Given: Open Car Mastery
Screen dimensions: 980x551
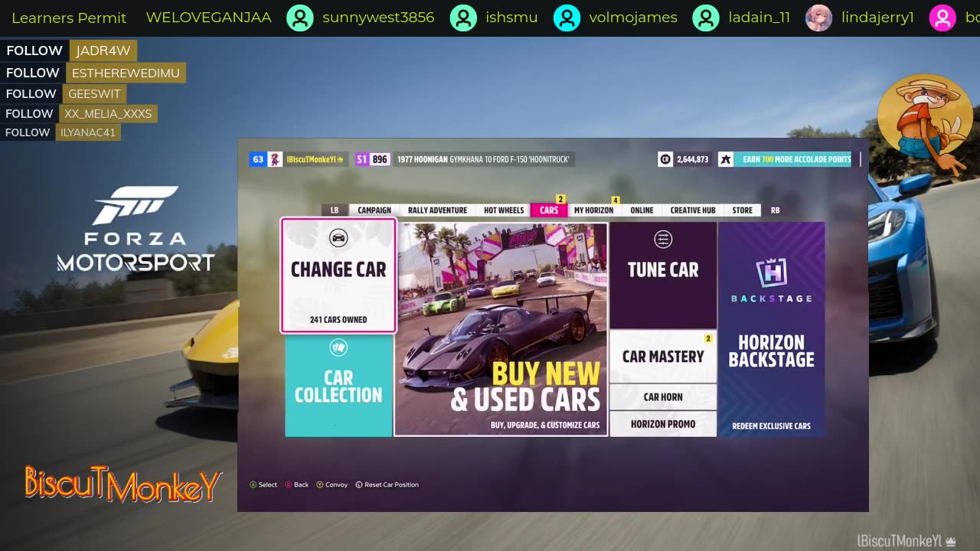Looking at the screenshot, I should coord(663,357).
